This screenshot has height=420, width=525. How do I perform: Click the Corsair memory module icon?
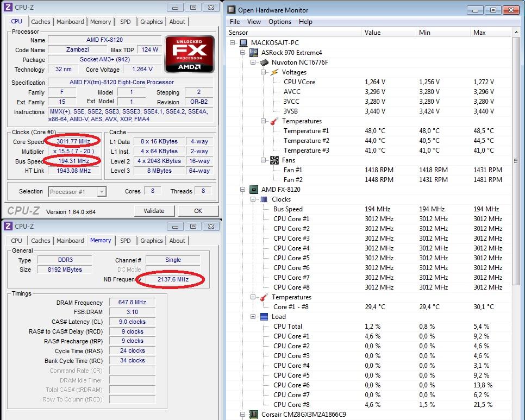254,415
